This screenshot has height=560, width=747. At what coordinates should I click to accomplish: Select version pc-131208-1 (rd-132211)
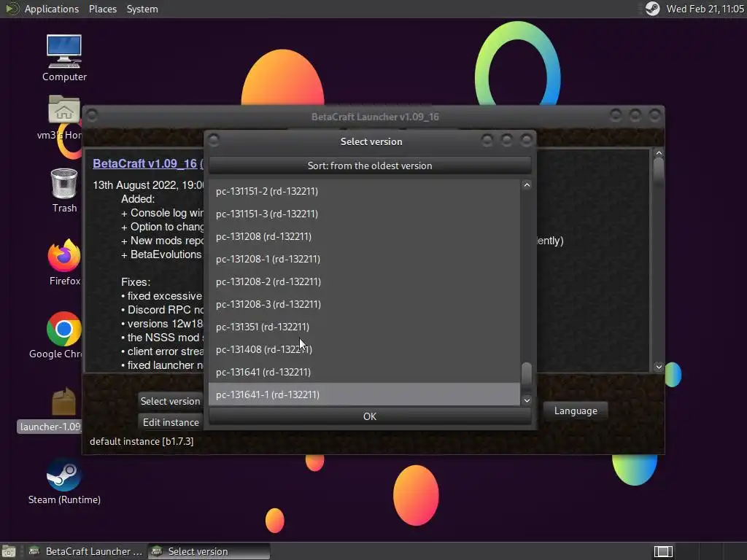365,259
